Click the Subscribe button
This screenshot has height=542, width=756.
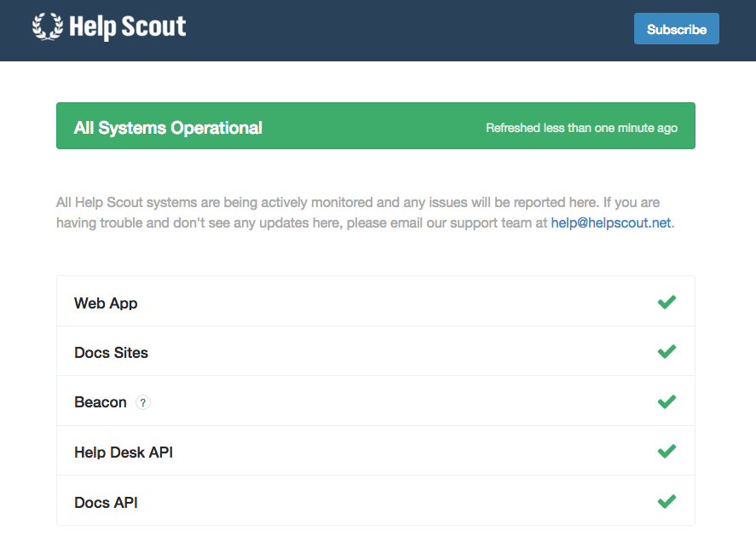(x=676, y=28)
